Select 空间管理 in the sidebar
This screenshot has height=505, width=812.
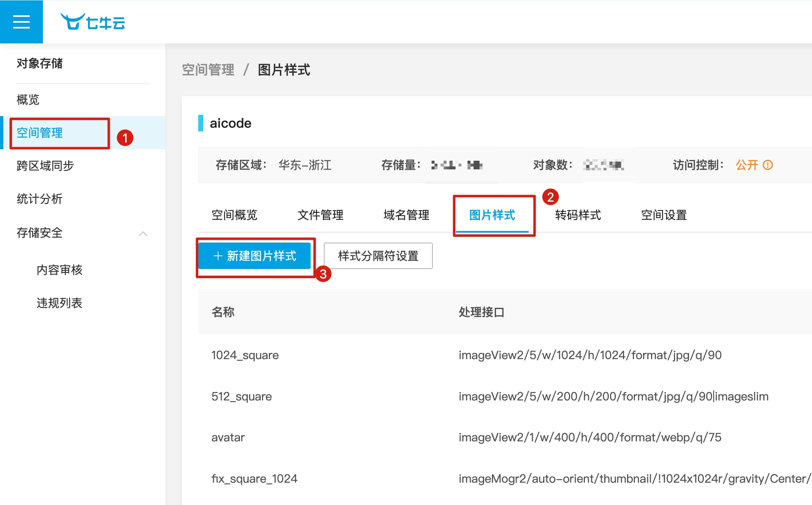tap(40, 133)
